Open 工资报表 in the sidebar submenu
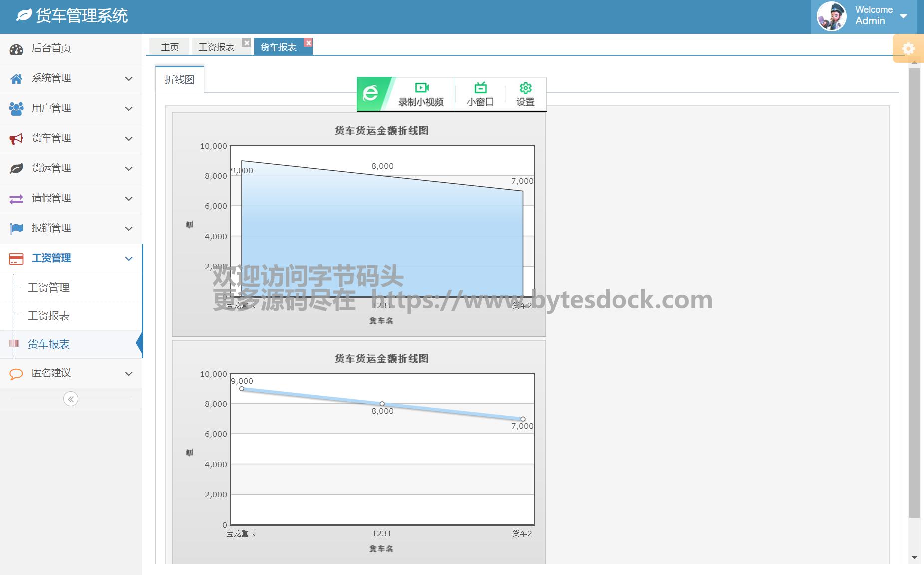The image size is (924, 575). tap(49, 316)
